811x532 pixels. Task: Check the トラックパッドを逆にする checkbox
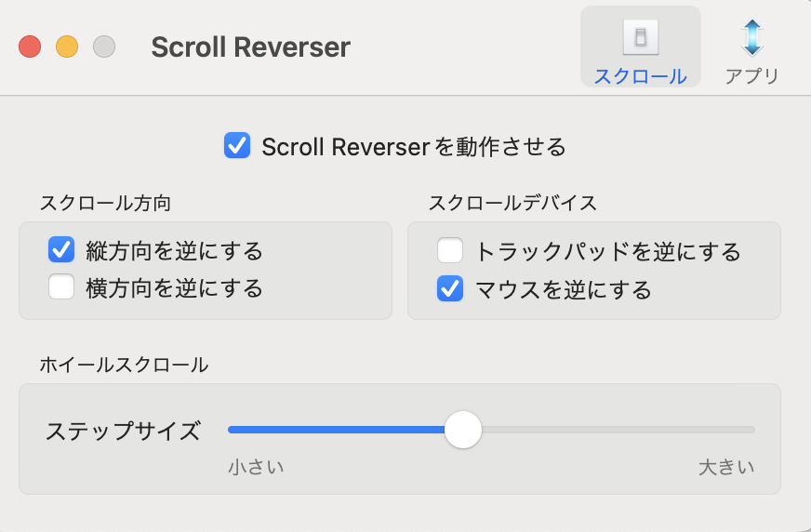tap(451, 251)
